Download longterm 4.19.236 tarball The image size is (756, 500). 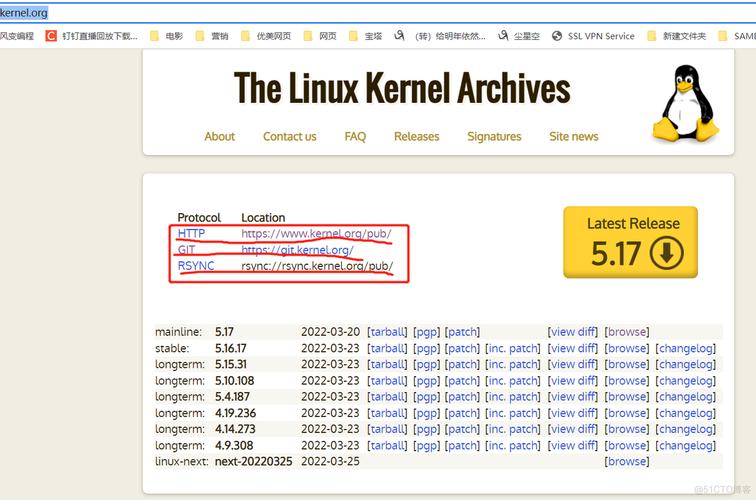[387, 413]
